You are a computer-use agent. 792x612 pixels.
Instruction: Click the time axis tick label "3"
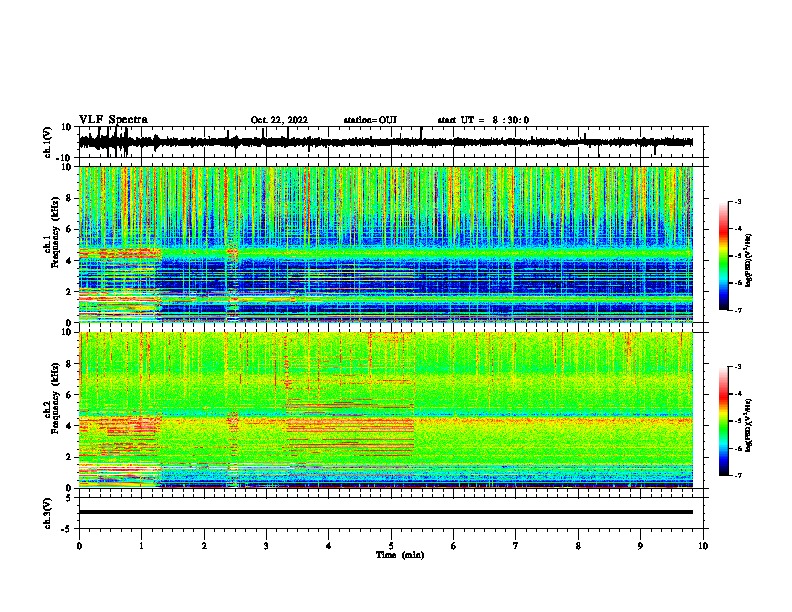tap(266, 546)
